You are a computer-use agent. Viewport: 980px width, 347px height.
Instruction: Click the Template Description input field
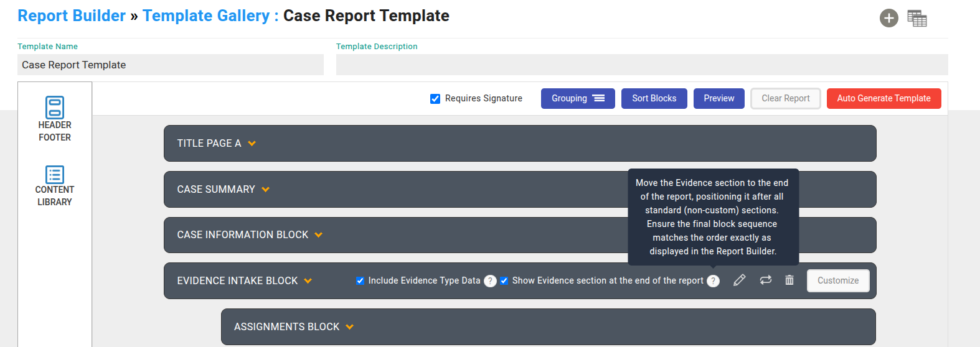(x=641, y=65)
